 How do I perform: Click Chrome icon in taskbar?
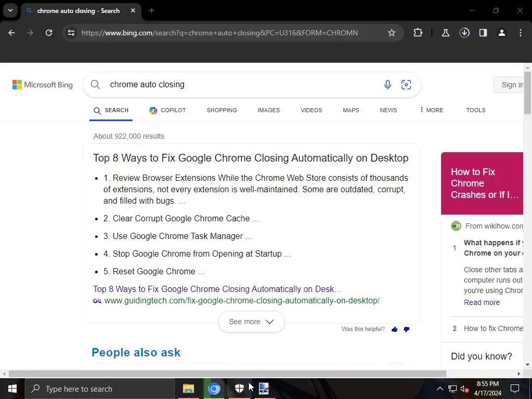(x=214, y=389)
